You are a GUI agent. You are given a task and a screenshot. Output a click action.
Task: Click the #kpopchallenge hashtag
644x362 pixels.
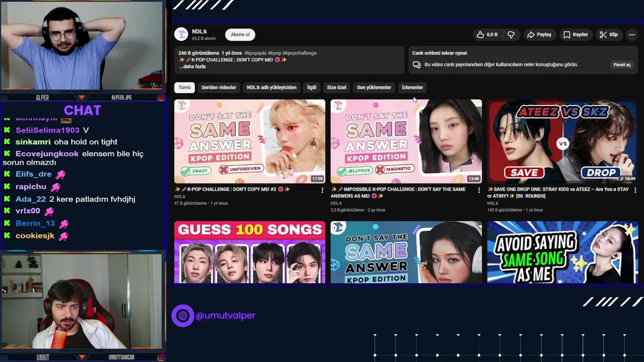click(x=299, y=53)
